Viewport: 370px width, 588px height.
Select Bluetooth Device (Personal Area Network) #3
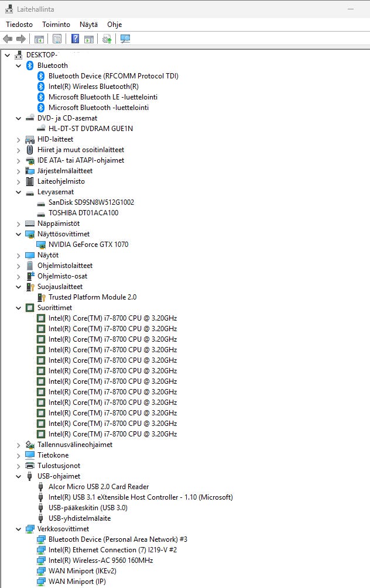tap(118, 539)
